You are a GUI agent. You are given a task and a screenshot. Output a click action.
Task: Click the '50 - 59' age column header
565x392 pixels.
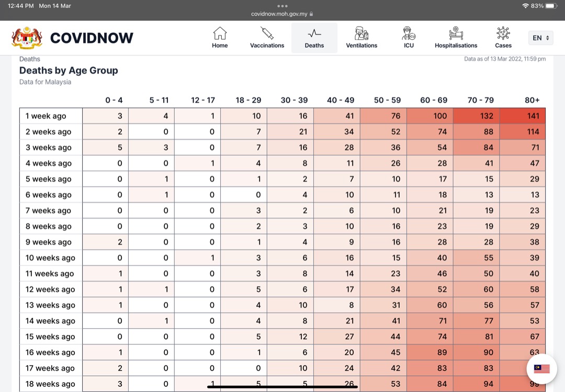click(387, 100)
